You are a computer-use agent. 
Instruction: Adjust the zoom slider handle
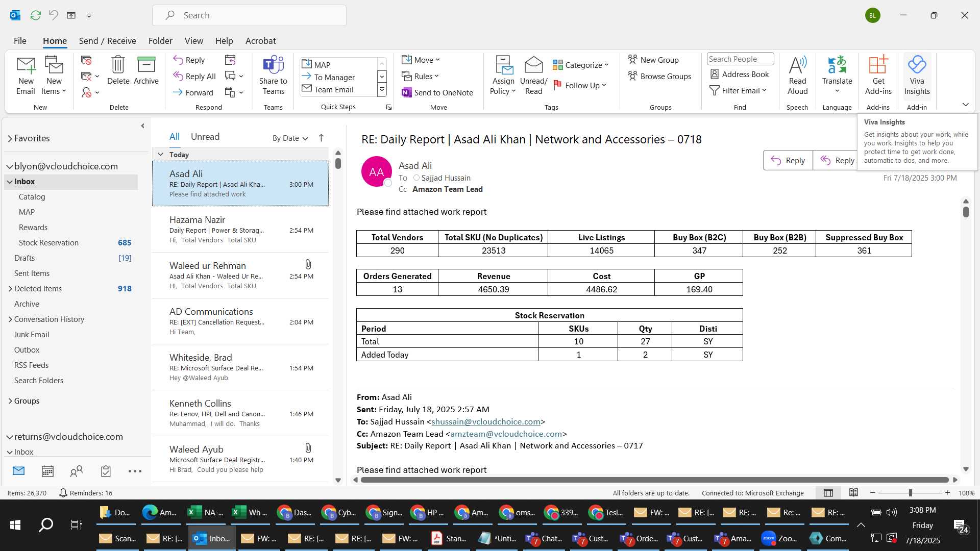point(910,493)
